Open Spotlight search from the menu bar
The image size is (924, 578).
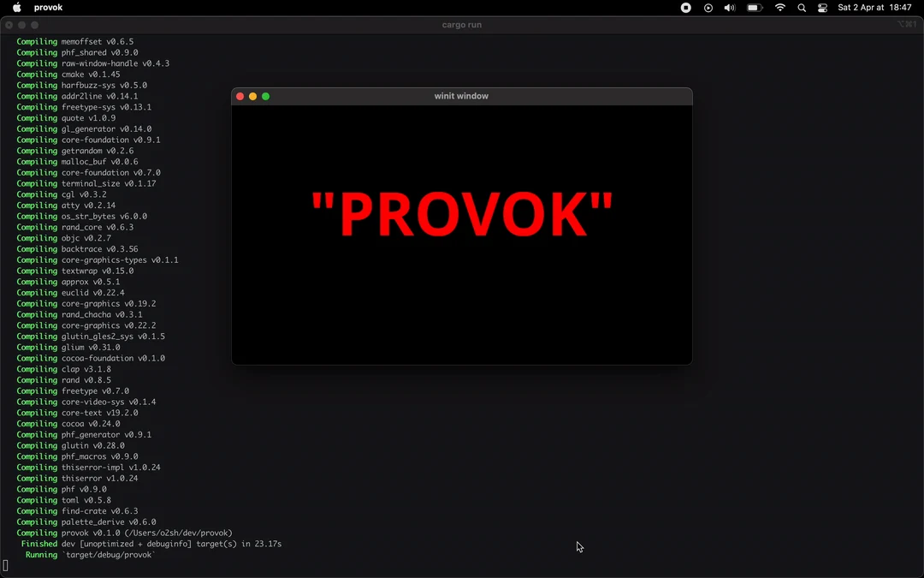coord(802,7)
